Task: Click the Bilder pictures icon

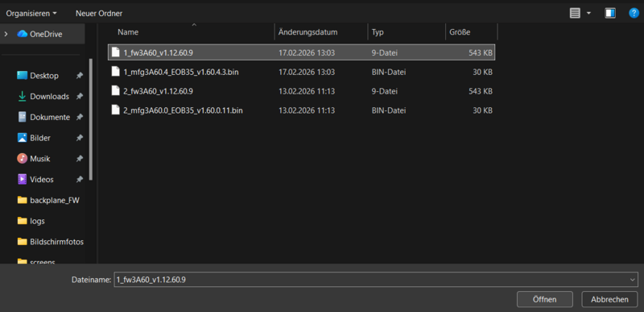Action: [23, 138]
